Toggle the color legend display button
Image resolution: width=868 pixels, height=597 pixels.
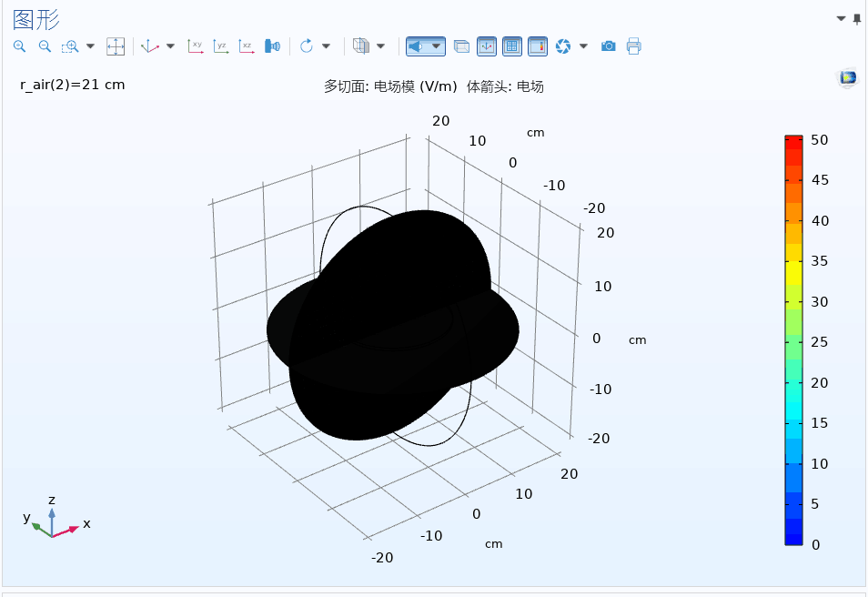[x=538, y=46]
